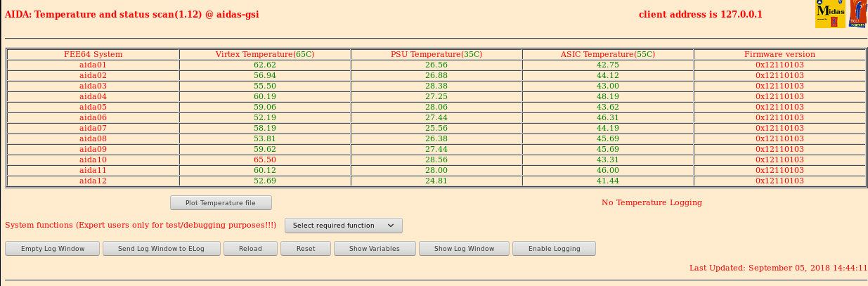868x286 pixels.
Task: Open the Select required function dropdown
Action: pyautogui.click(x=344, y=226)
